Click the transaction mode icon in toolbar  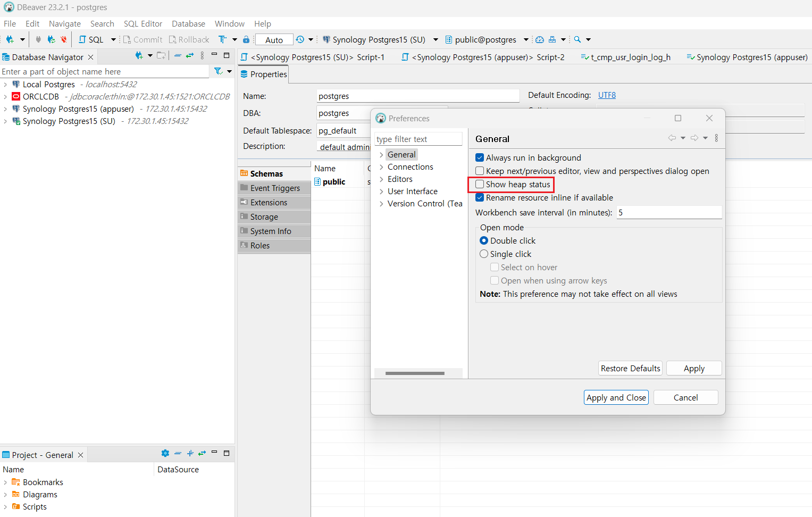click(222, 39)
